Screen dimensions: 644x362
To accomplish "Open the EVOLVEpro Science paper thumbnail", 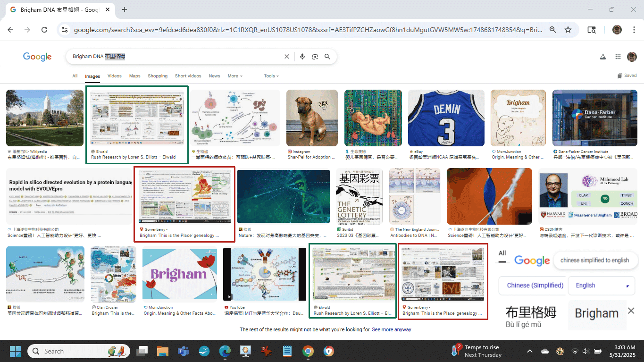I will pyautogui.click(x=70, y=196).
